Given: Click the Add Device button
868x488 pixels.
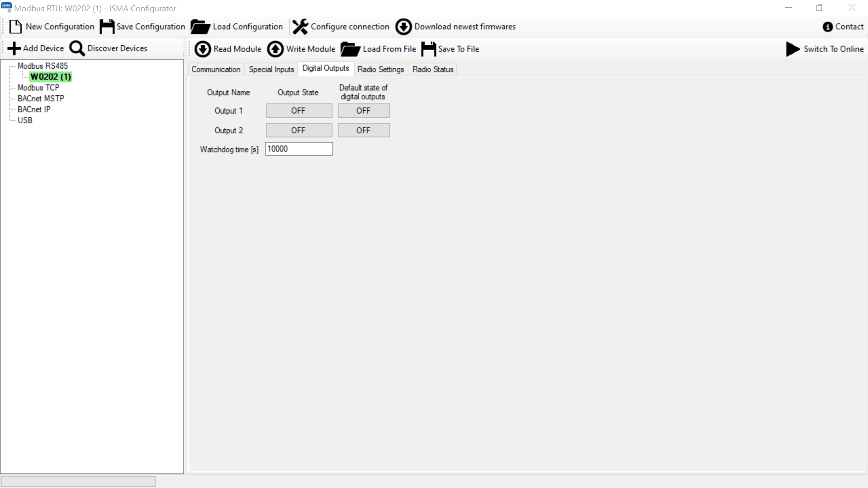Looking at the screenshot, I should click(36, 48).
